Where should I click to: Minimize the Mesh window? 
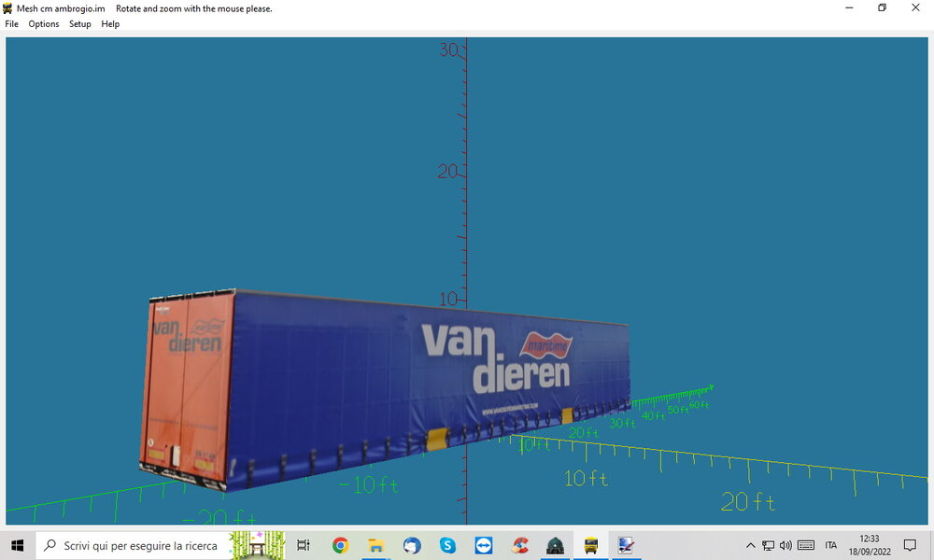coord(849,7)
